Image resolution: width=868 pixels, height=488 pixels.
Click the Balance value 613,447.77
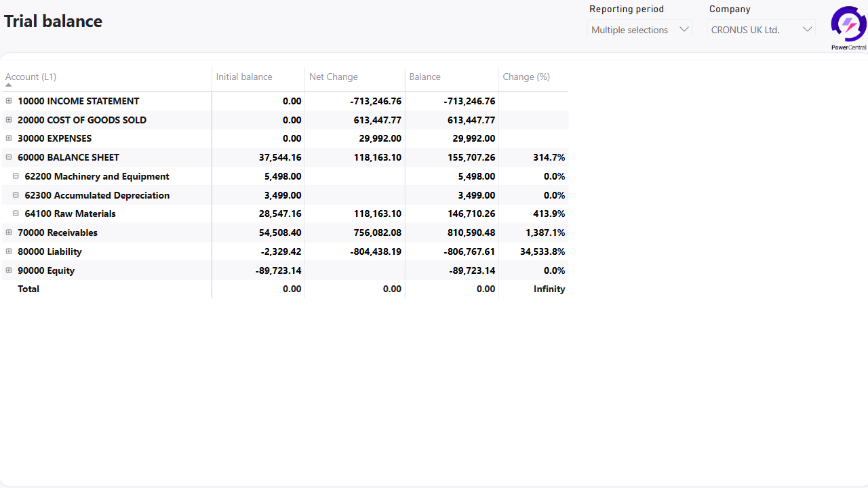click(x=471, y=120)
